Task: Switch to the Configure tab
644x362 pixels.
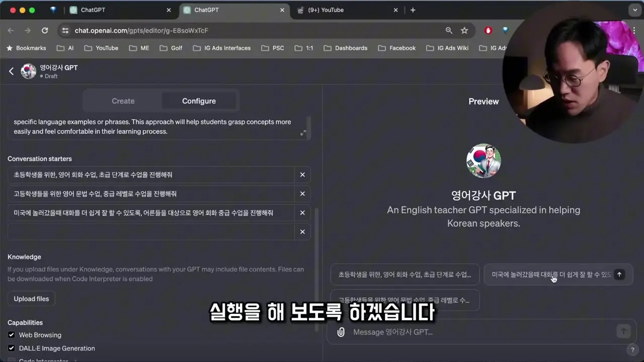Action: tap(199, 101)
